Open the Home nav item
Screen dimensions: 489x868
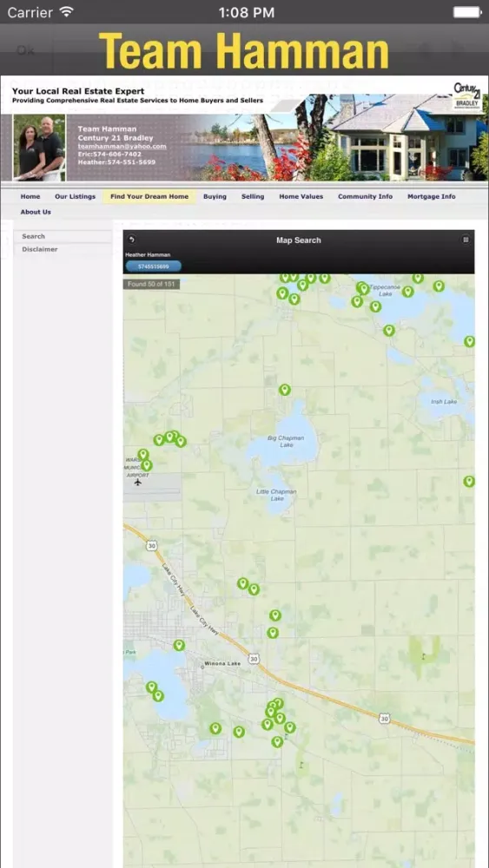(30, 196)
